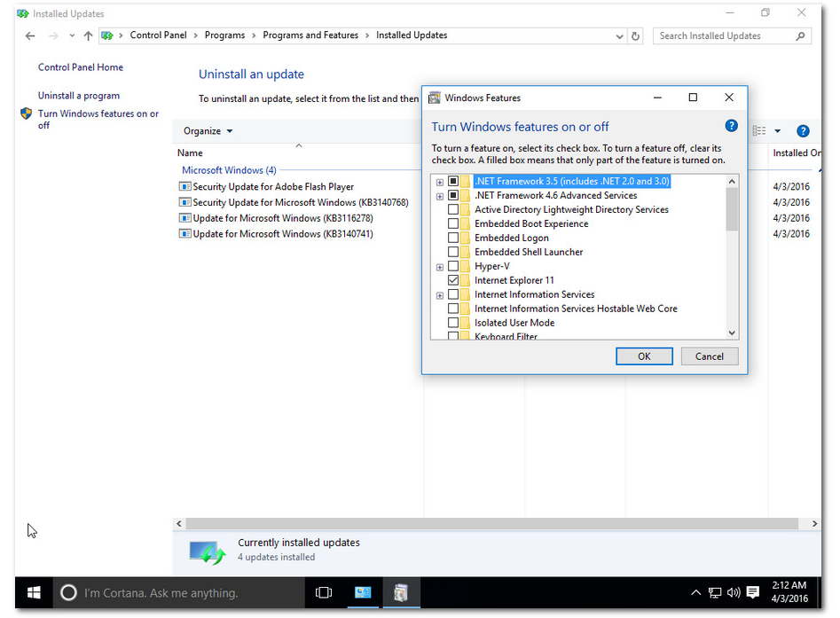Show hidden system tray icons

point(695,593)
